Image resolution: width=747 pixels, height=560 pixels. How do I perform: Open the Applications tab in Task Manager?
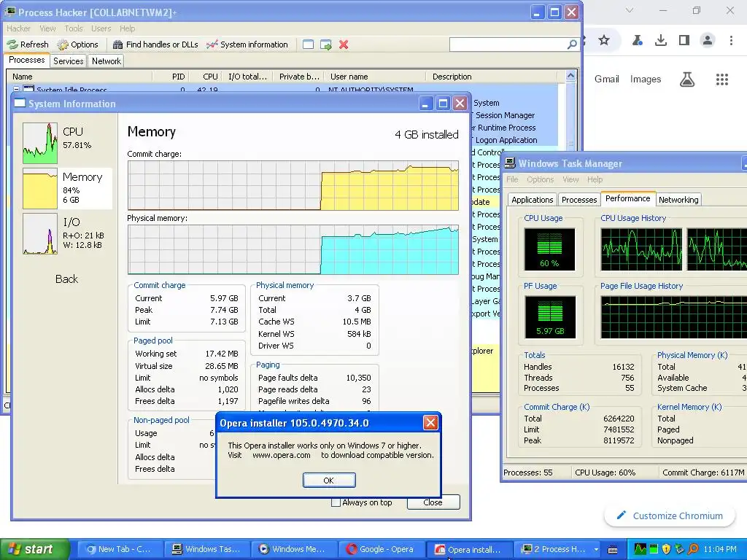pos(532,200)
